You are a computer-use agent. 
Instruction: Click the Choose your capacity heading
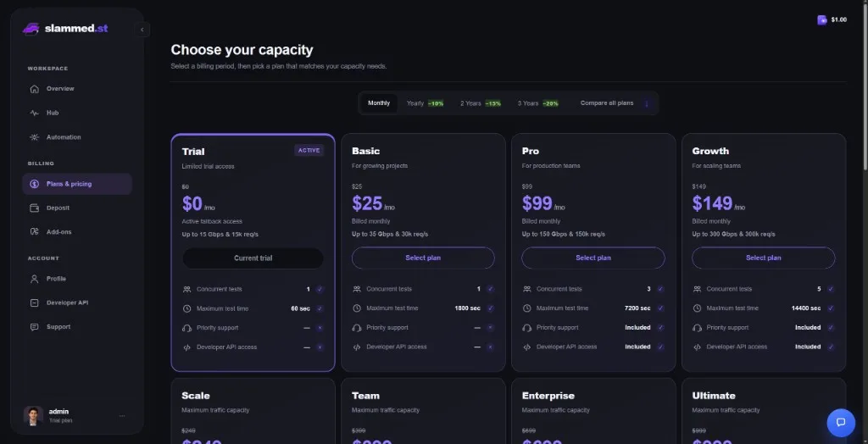(x=242, y=50)
